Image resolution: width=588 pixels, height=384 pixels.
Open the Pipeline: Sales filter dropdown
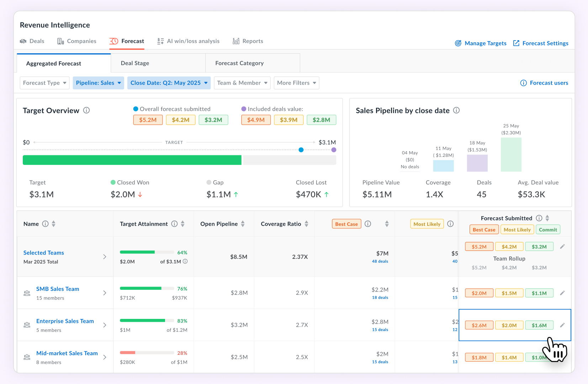coord(99,83)
